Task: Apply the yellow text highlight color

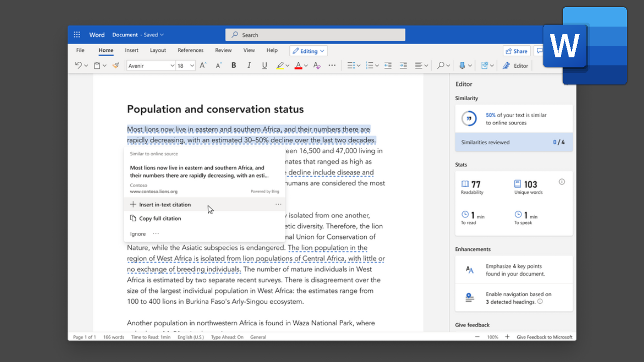Action: pyautogui.click(x=280, y=65)
